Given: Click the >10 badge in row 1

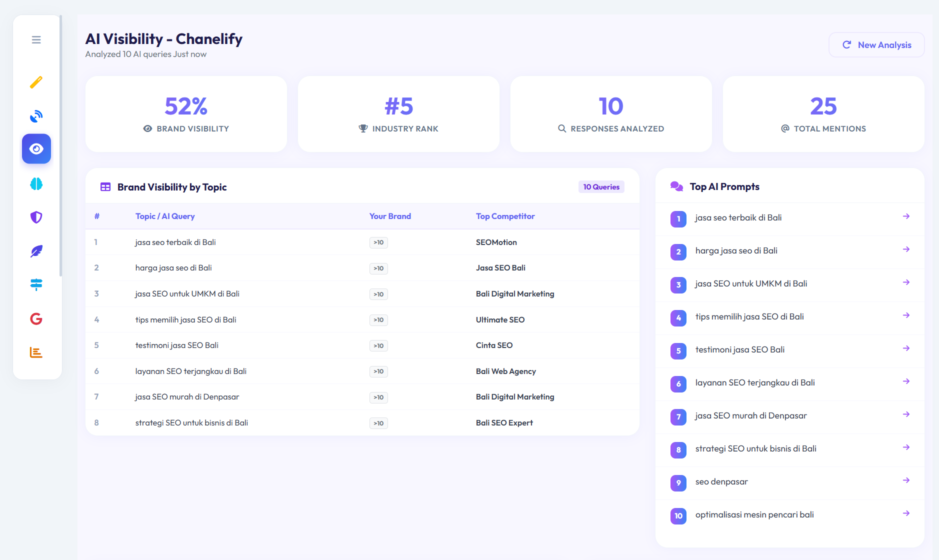Looking at the screenshot, I should (x=378, y=242).
